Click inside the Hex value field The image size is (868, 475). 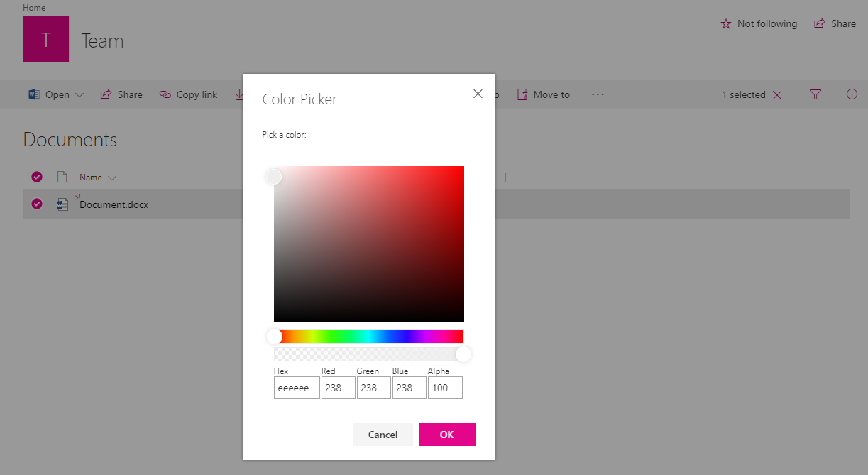[x=296, y=387]
